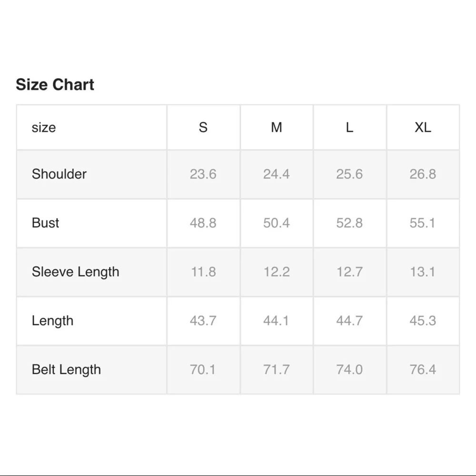
Task: Select the M column header
Action: 277,128
